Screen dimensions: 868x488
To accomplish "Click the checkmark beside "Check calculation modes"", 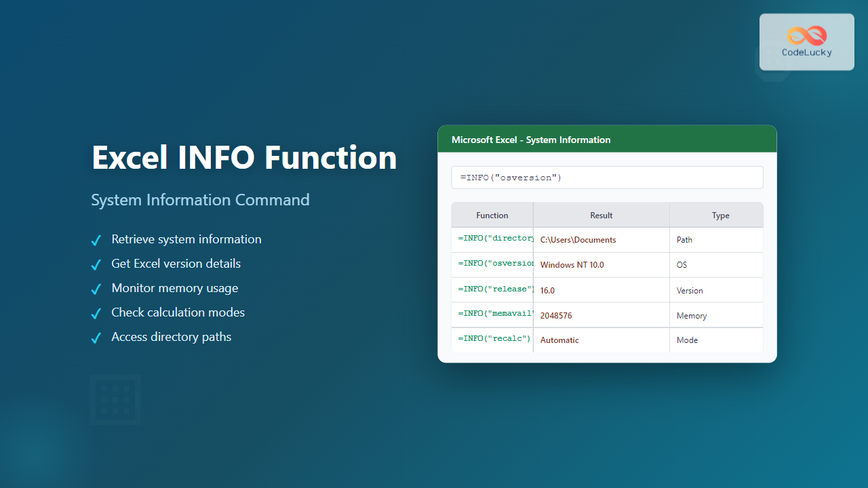I will [96, 313].
